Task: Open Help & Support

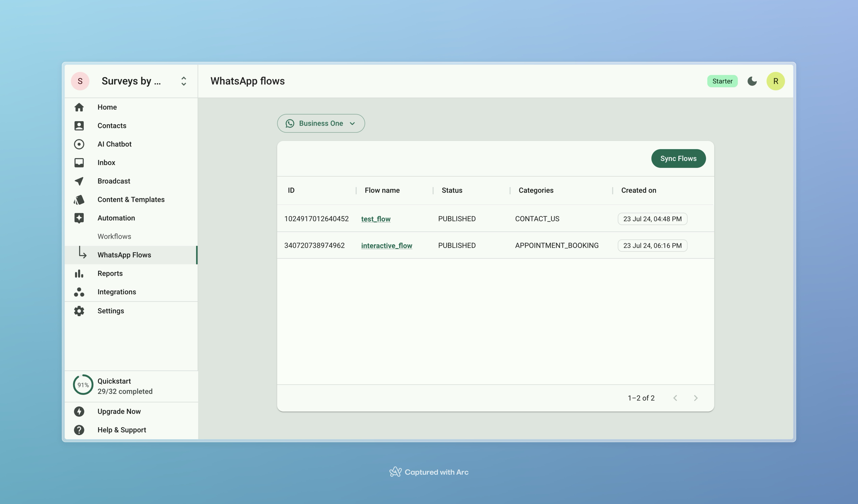Action: (x=131, y=430)
